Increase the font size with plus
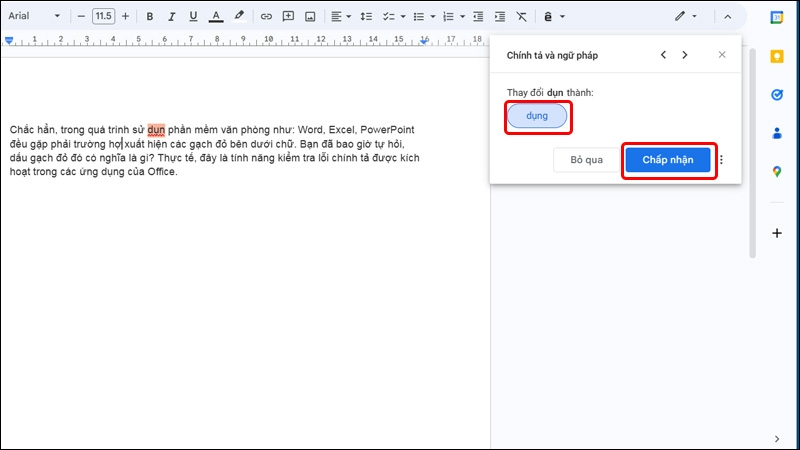The width and height of the screenshot is (800, 450). [126, 16]
